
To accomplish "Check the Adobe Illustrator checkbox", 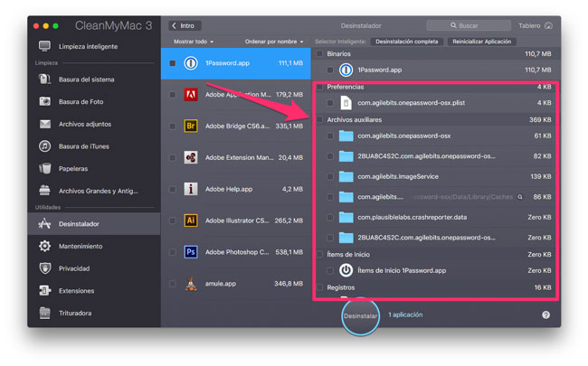I will click(x=173, y=221).
